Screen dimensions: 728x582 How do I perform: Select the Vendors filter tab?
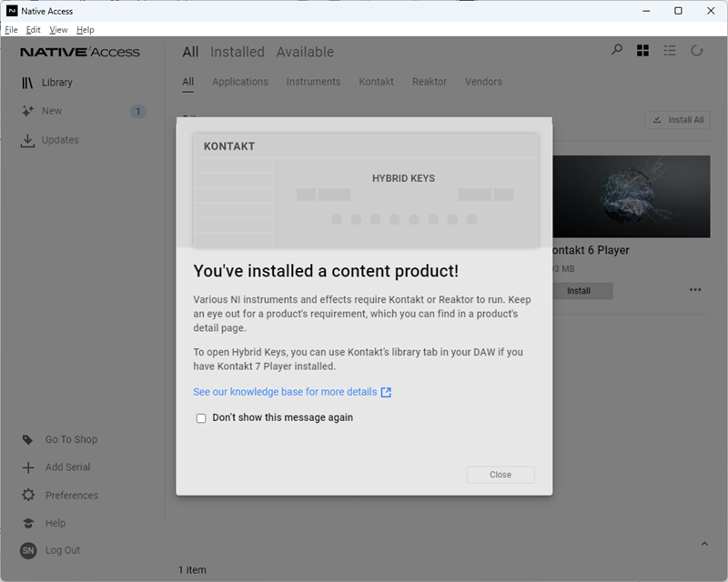click(x=483, y=82)
